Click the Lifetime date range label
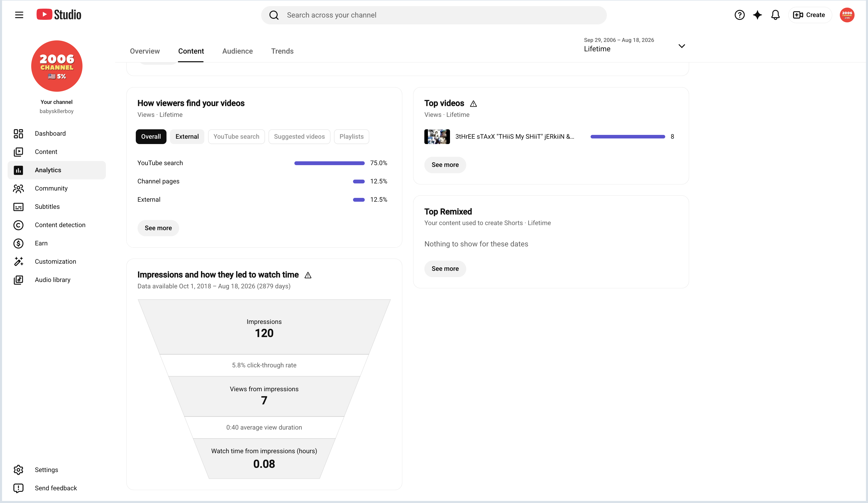 [x=597, y=49]
